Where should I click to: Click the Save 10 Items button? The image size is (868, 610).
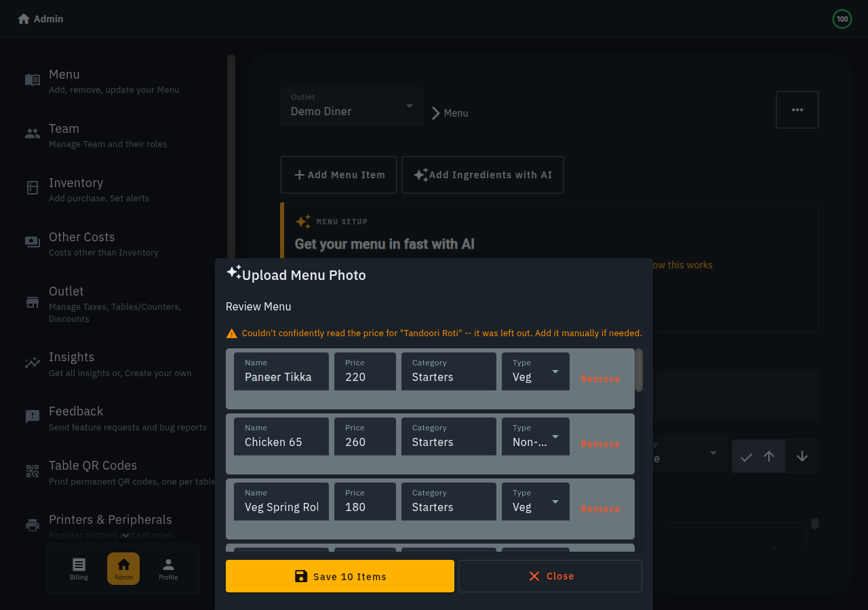tap(340, 576)
